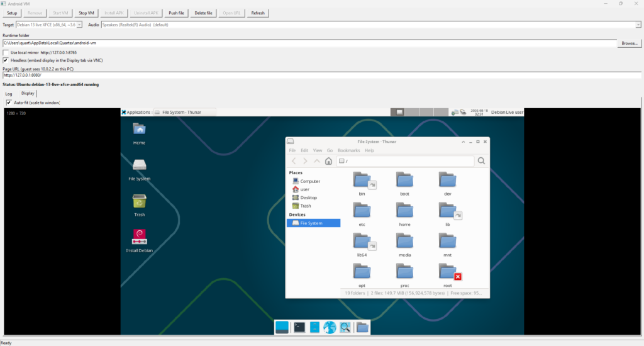
Task: Go to parent folder in Thunar
Action: click(x=317, y=161)
